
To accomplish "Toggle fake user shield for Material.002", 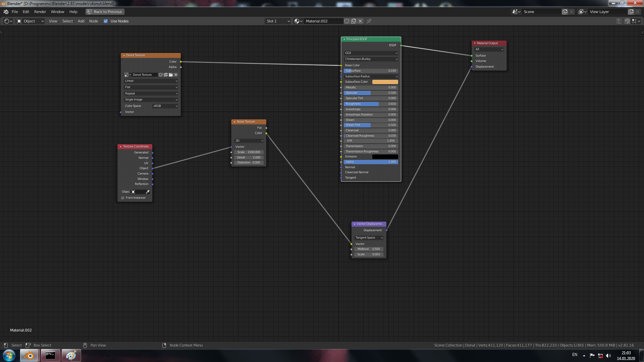I will (x=347, y=21).
